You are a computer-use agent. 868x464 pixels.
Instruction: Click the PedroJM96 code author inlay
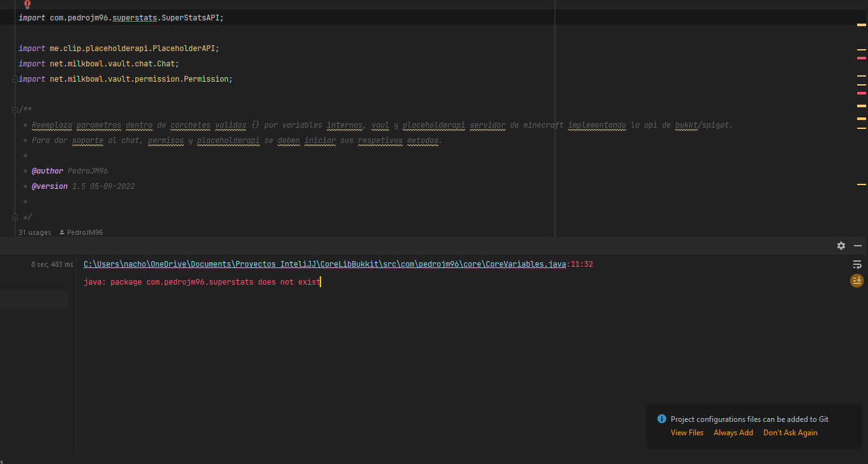pos(80,232)
